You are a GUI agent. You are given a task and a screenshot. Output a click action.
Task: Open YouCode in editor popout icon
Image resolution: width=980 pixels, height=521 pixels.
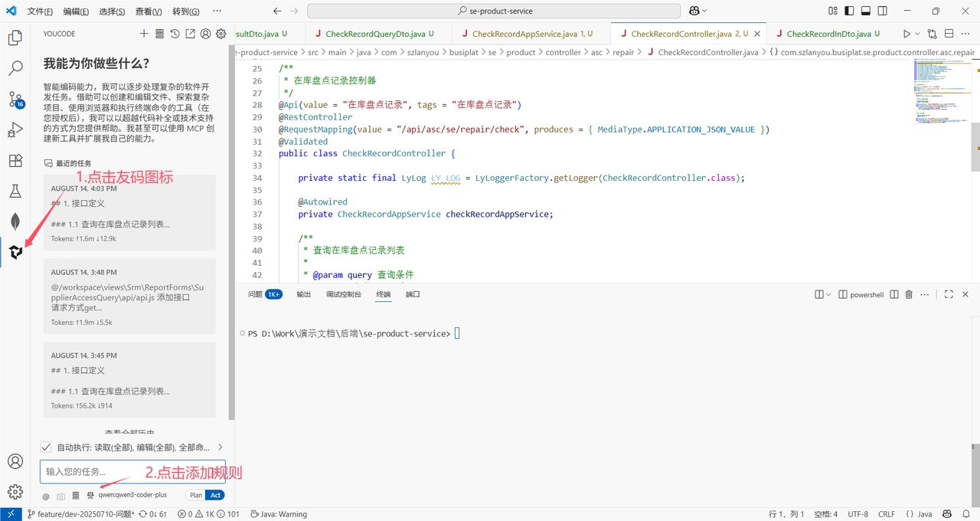click(190, 34)
